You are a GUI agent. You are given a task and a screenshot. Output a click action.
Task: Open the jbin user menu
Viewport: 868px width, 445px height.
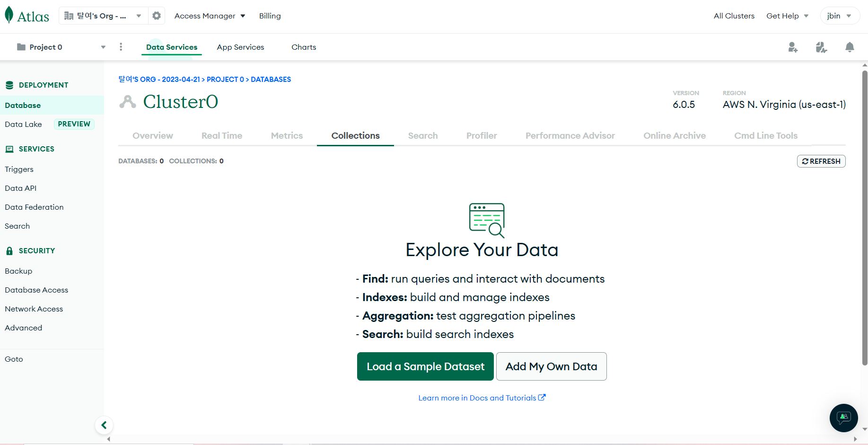tap(840, 16)
